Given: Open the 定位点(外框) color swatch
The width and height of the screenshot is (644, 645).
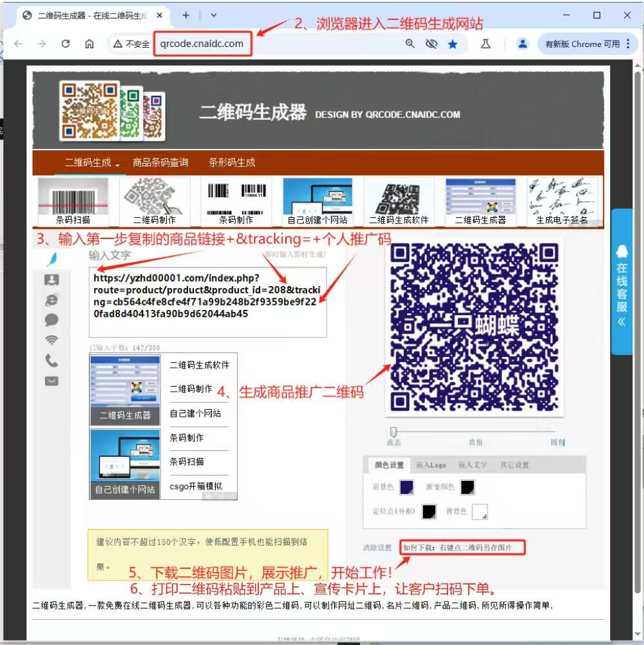Looking at the screenshot, I should pyautogui.click(x=429, y=512).
